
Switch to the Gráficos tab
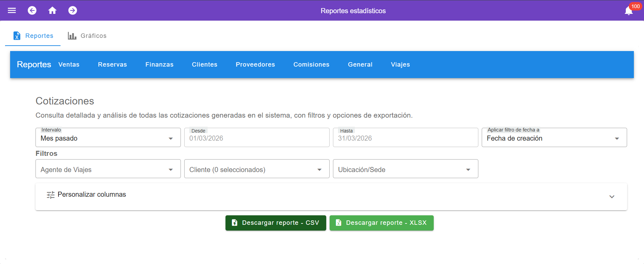coord(87,36)
